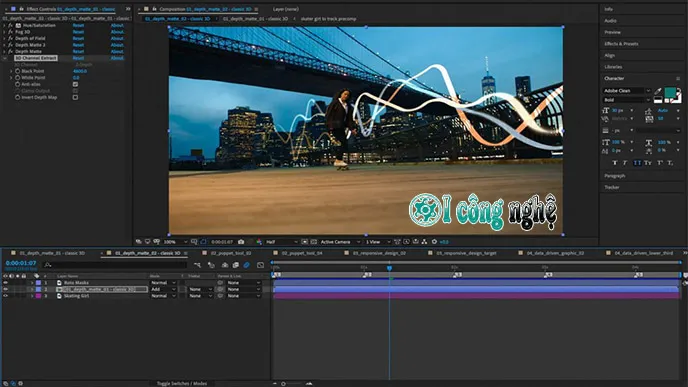Open the Character panel menu icon

678,79
